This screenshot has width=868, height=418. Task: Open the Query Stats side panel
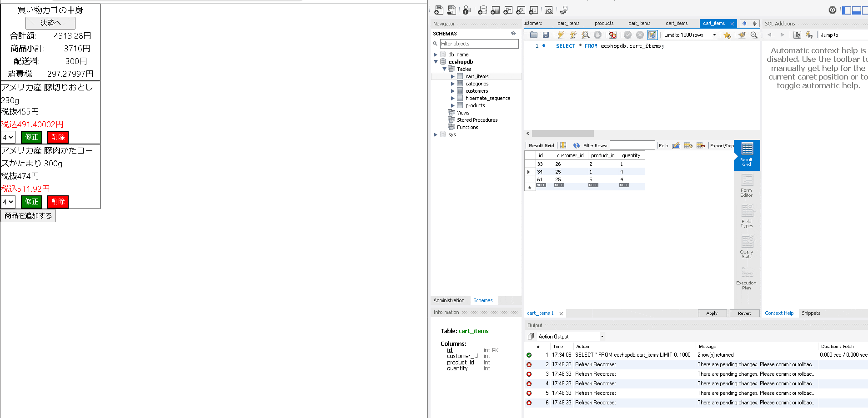tap(747, 247)
